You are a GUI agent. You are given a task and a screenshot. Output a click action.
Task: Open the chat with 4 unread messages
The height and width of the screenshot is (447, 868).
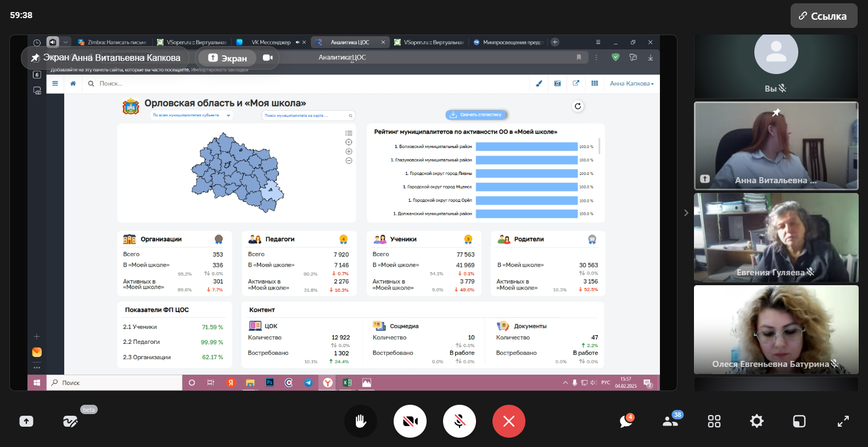tap(626, 421)
